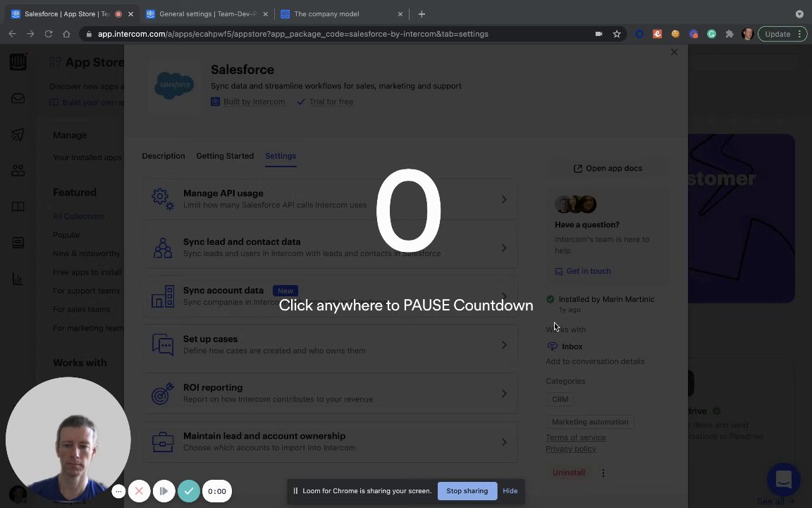Click Open app docs button
Image resolution: width=812 pixels, height=508 pixels.
tap(608, 169)
